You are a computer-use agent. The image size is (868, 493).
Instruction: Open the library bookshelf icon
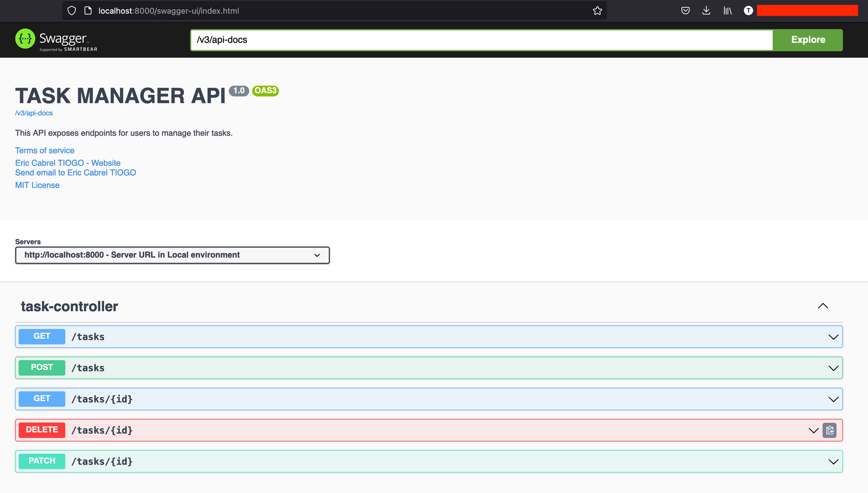click(x=727, y=11)
